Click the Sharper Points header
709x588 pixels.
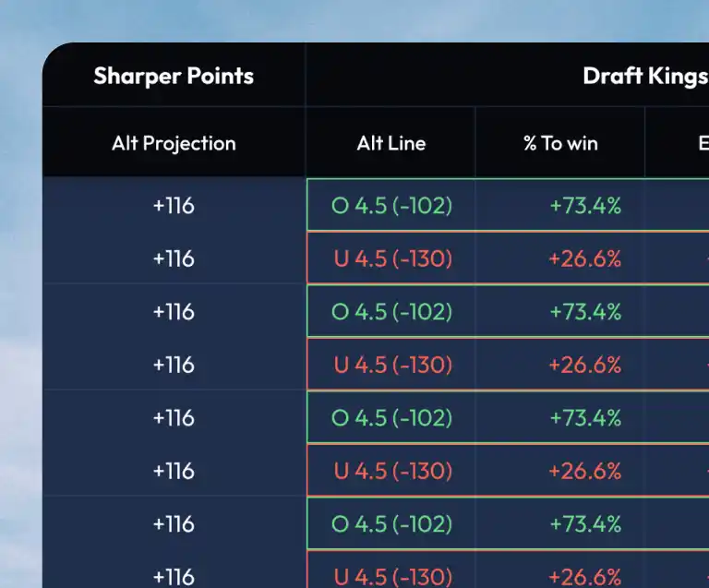(x=174, y=76)
